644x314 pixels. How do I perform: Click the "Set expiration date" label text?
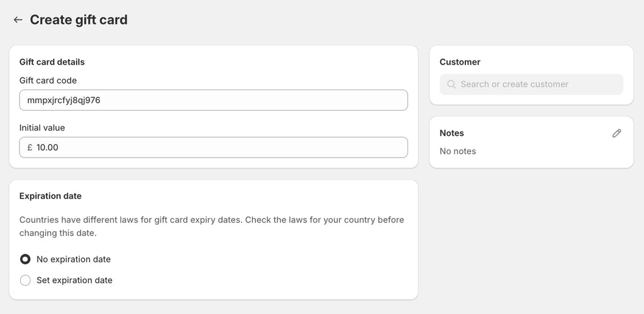click(74, 280)
